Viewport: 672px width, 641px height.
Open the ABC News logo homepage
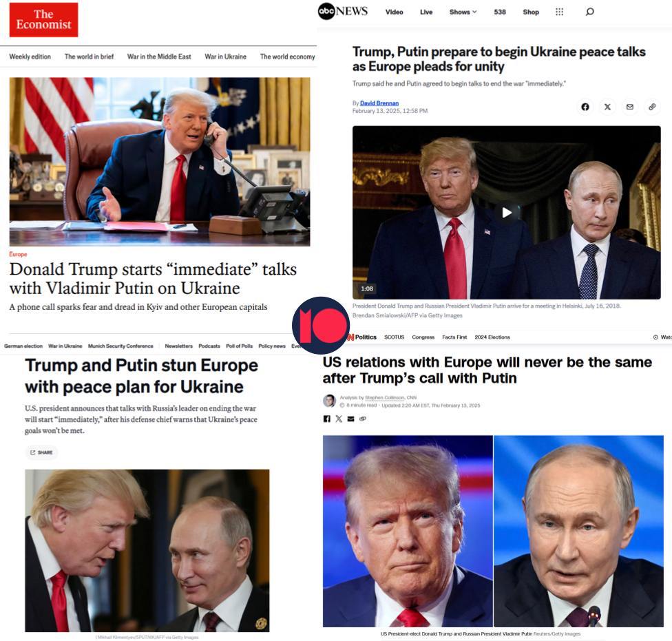click(x=342, y=12)
